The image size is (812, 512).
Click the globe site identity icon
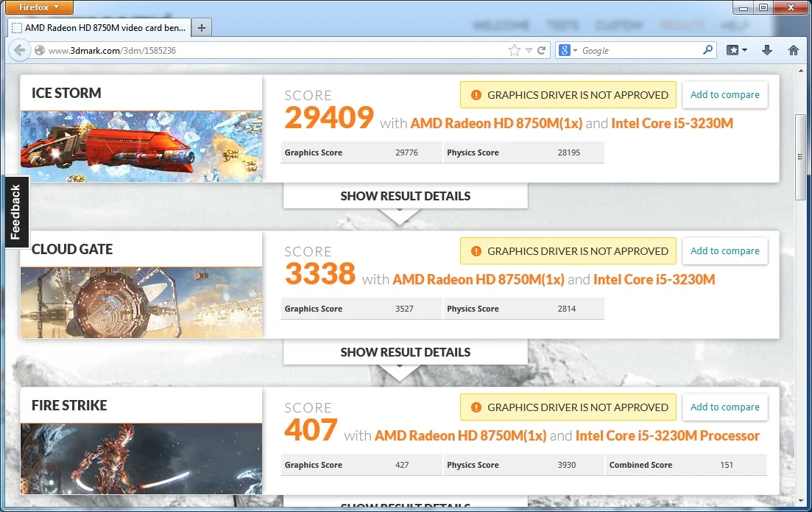(40, 51)
